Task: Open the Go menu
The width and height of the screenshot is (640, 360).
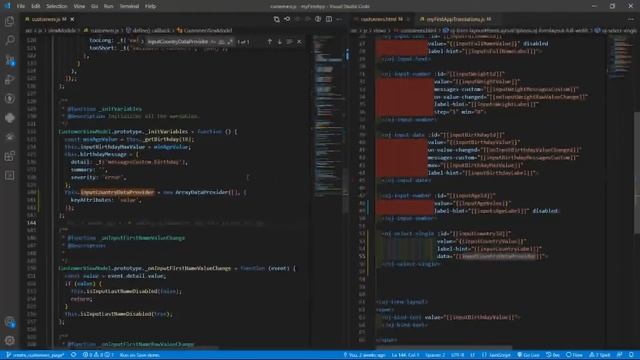Action: tap(94, 6)
